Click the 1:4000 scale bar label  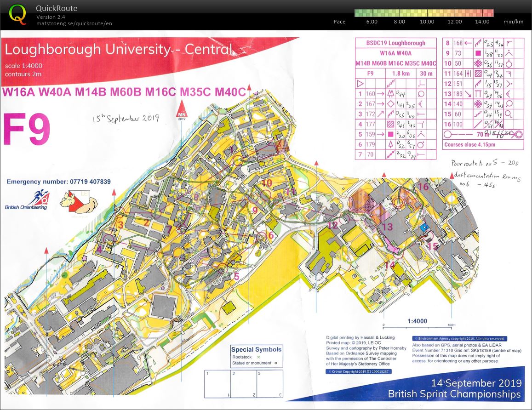418,321
